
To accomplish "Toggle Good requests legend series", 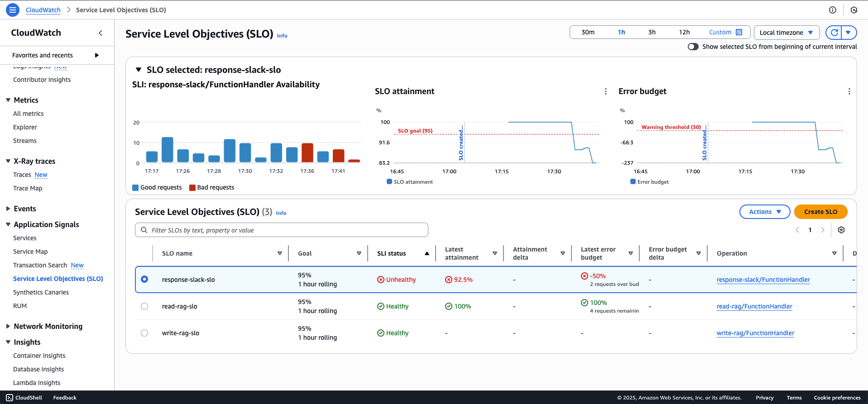I will click(157, 187).
